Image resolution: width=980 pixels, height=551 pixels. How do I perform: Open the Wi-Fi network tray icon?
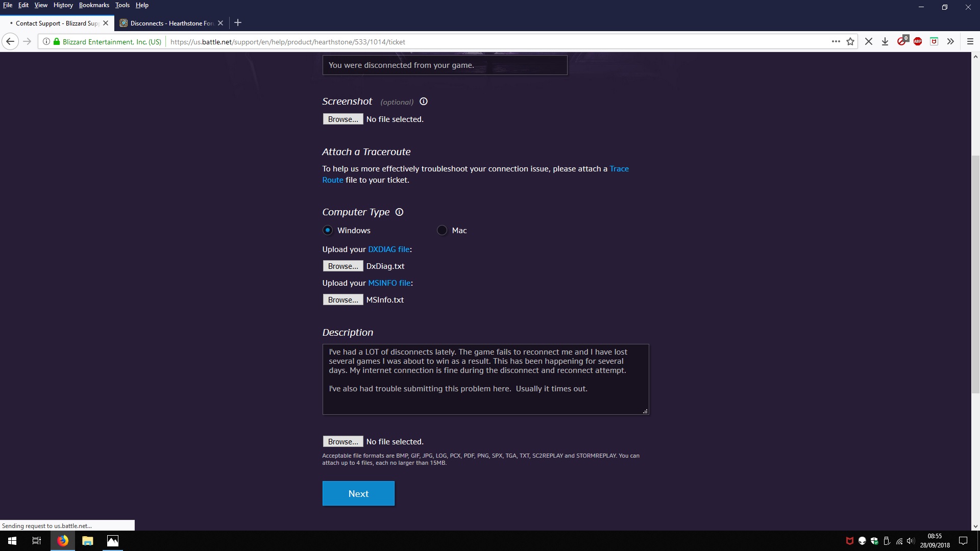pos(899,541)
